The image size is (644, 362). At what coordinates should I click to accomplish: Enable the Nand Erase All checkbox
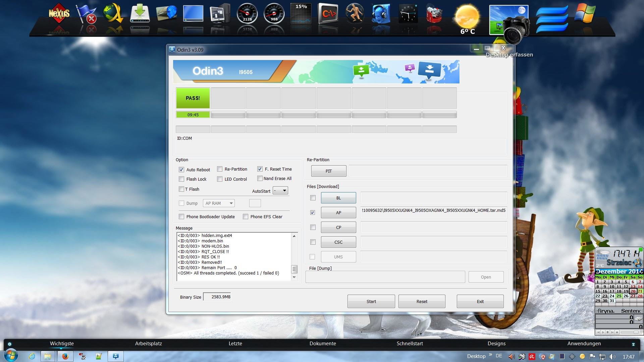point(260,178)
